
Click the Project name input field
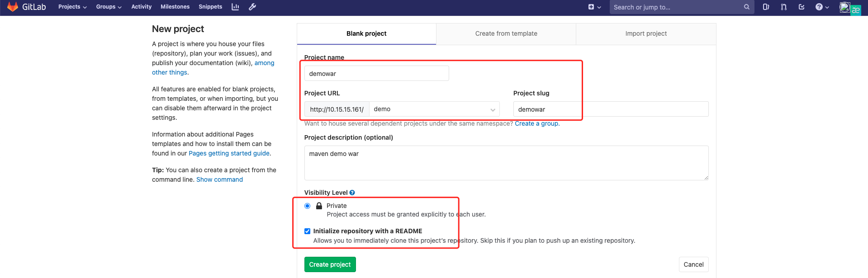[376, 74]
